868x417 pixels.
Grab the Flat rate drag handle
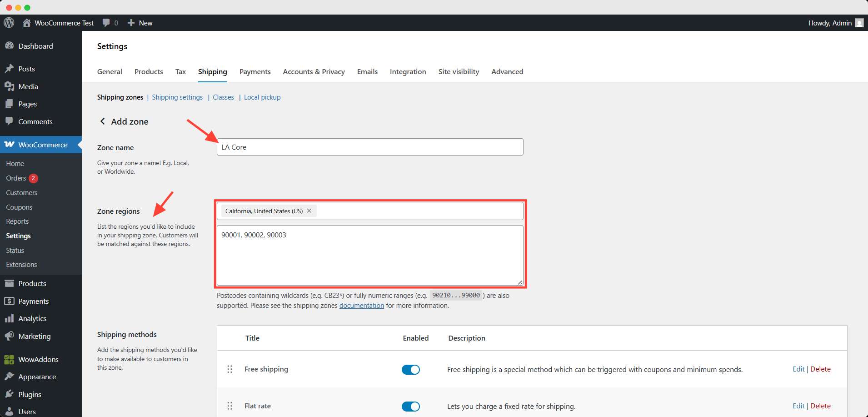coord(229,406)
